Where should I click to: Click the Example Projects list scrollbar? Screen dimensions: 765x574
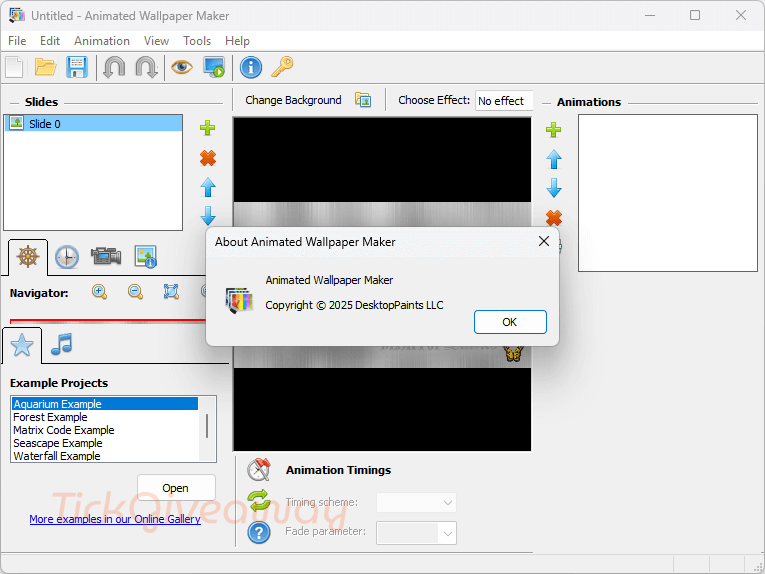pos(207,428)
